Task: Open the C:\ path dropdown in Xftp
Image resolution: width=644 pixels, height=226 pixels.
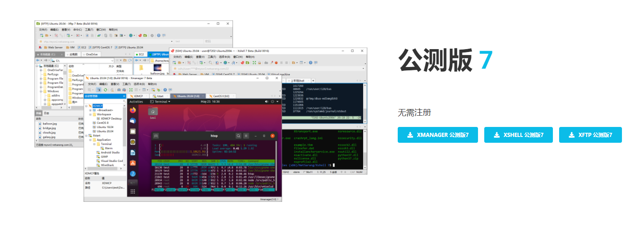Action: click(x=112, y=61)
